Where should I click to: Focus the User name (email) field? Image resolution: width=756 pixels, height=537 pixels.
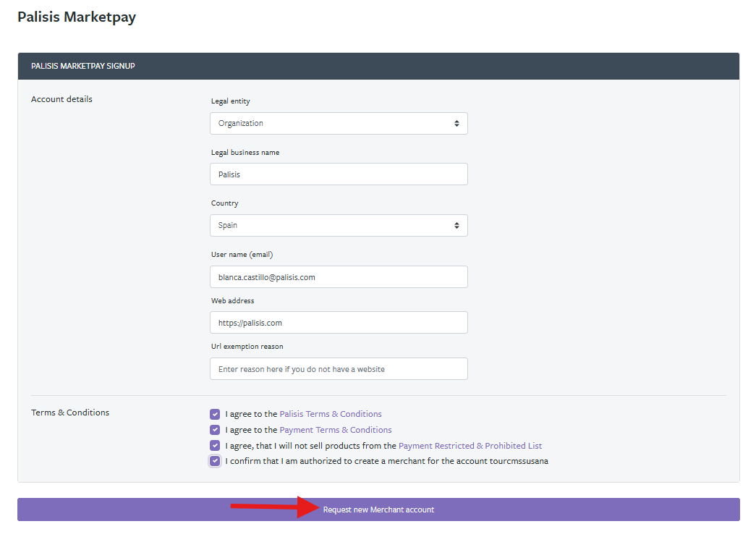[x=339, y=277]
